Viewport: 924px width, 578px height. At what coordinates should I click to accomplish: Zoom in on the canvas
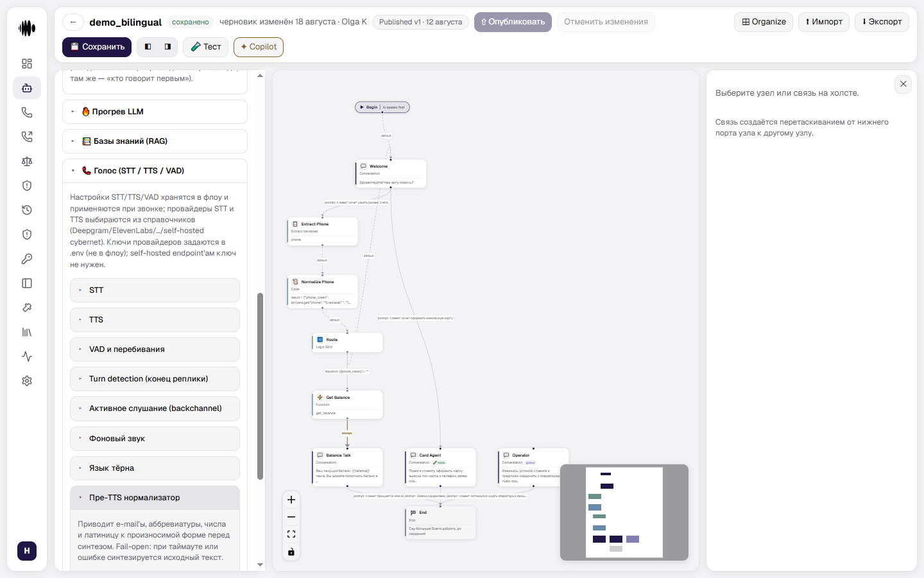(x=291, y=500)
